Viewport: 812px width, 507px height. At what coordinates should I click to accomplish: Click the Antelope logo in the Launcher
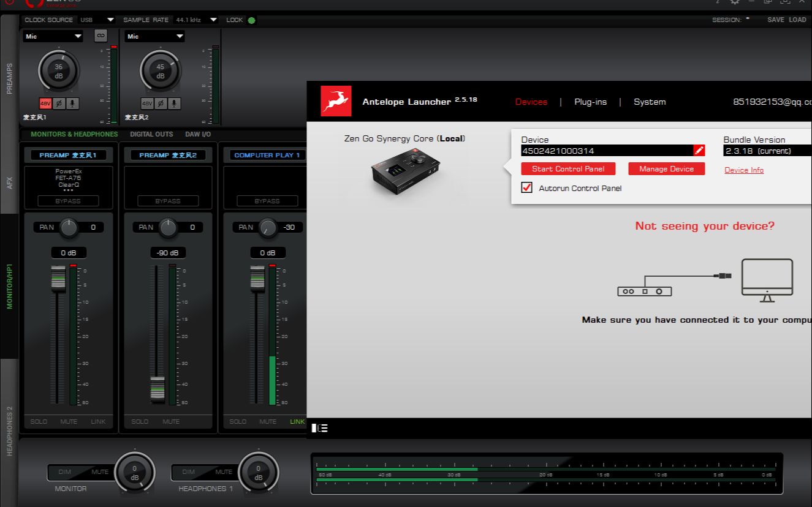tap(336, 101)
